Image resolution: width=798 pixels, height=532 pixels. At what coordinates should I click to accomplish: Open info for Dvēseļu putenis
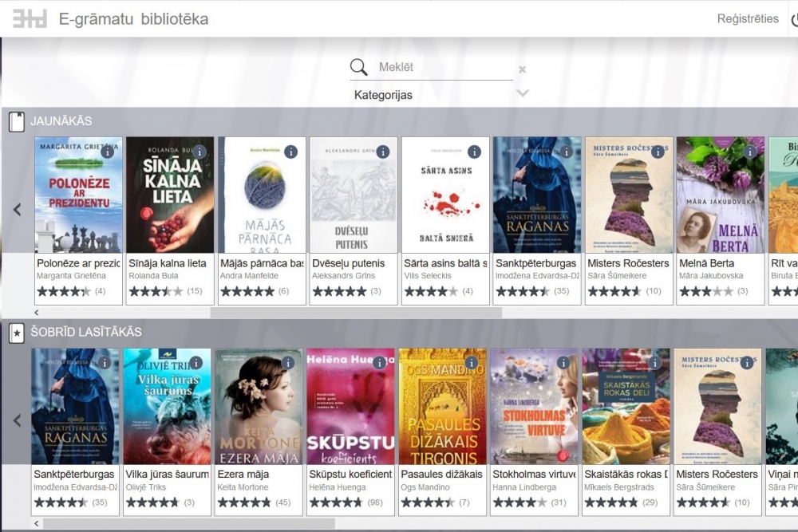pyautogui.click(x=383, y=152)
